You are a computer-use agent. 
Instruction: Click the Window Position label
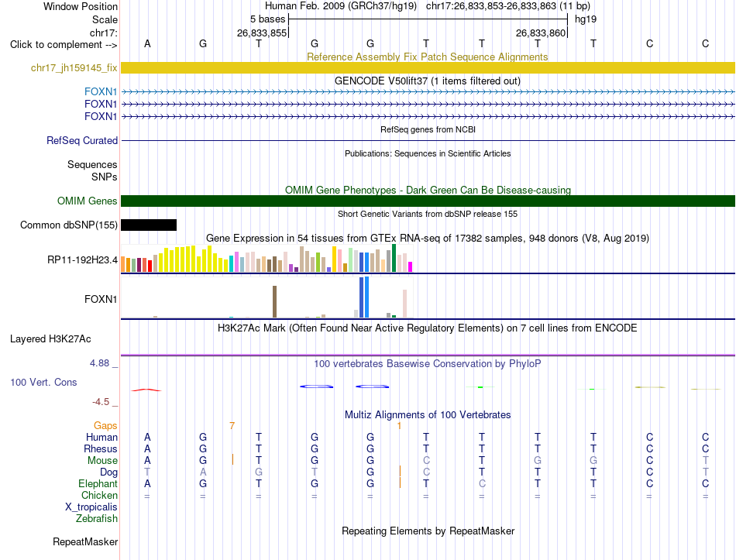click(81, 6)
